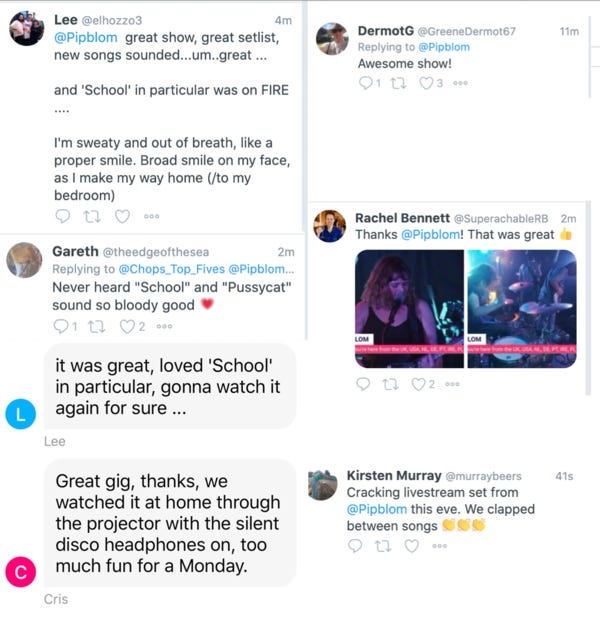Reply to Gareth's tweet about "Pussycat"
Image resolution: width=600 pixels, height=620 pixels.
tap(61, 326)
